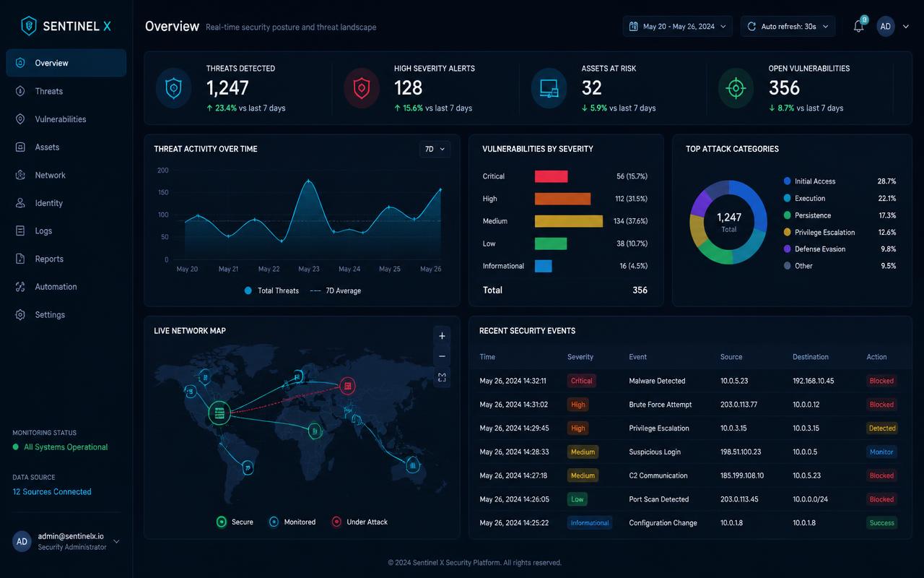924x578 pixels.
Task: Zoom out on the live network map
Action: coord(442,356)
